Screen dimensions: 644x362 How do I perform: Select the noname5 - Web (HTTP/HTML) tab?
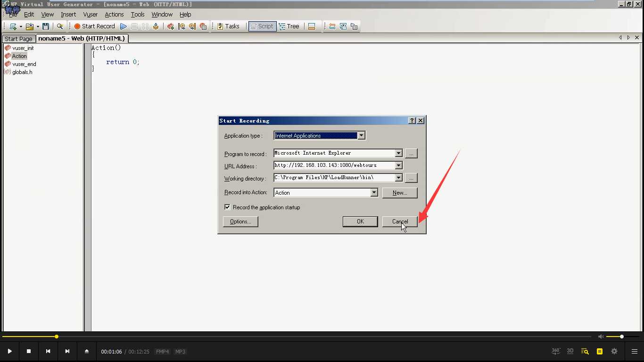(x=82, y=39)
